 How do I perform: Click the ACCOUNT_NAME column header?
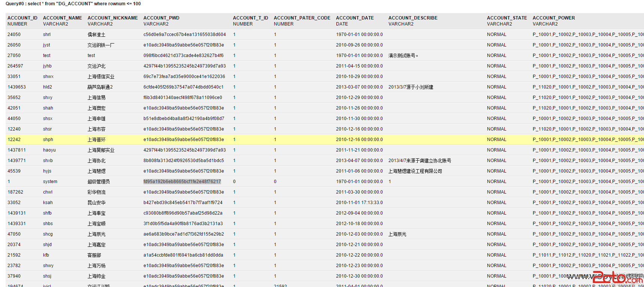63,18
